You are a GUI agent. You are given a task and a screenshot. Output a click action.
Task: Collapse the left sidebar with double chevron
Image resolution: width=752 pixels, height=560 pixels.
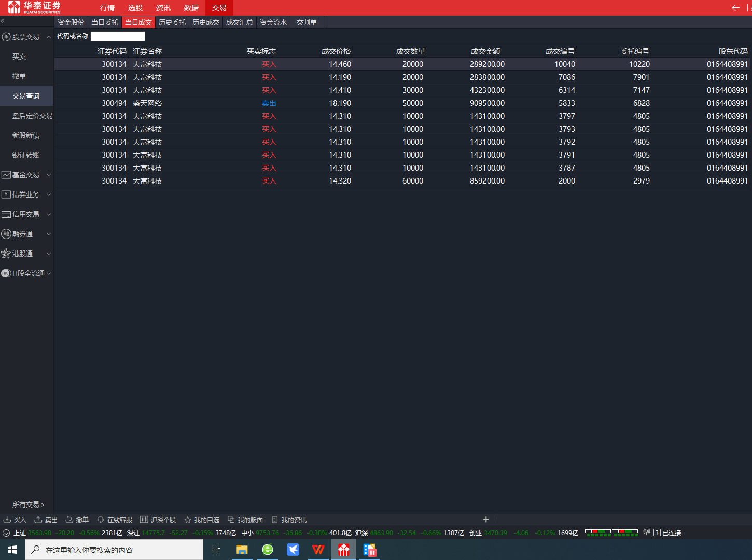(3, 21)
